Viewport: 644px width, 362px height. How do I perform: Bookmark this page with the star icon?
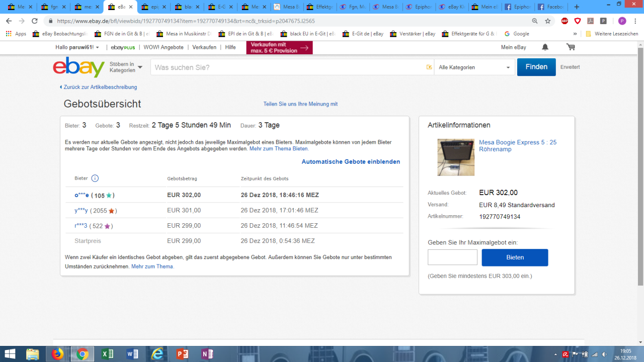coord(548,21)
